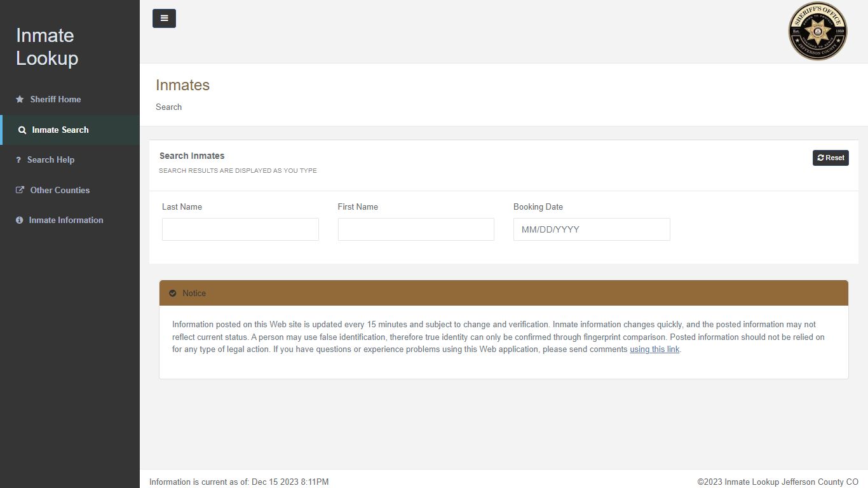Click the check badge icon on the Notice header
This screenshot has width=868, height=488.
173,293
